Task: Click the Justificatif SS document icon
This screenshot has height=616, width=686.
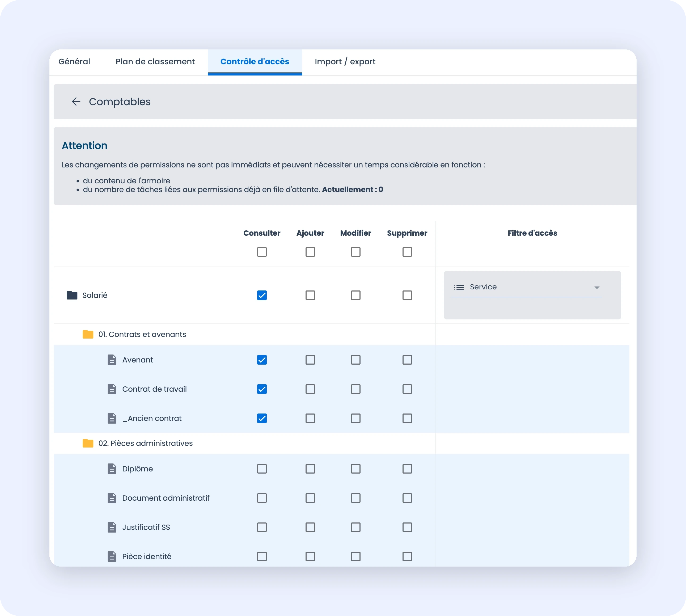Action: (x=112, y=527)
